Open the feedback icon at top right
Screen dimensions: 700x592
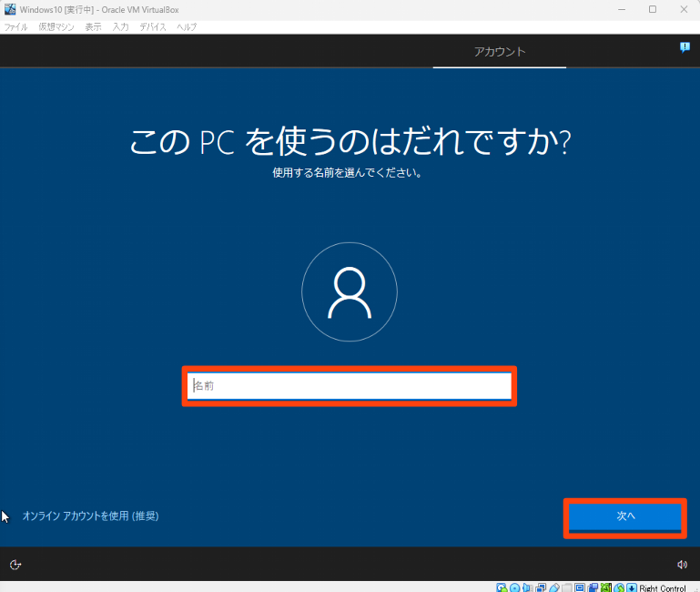(685, 47)
